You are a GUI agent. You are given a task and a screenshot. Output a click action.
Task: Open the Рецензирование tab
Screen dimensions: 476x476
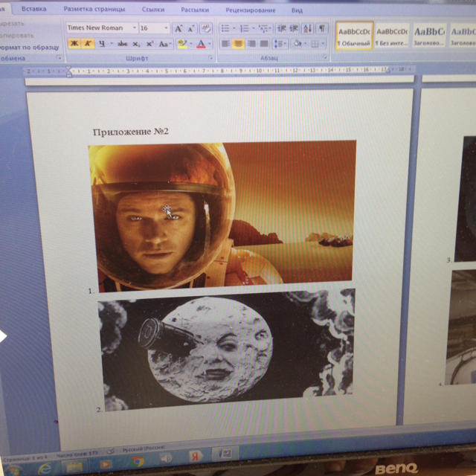tap(251, 10)
